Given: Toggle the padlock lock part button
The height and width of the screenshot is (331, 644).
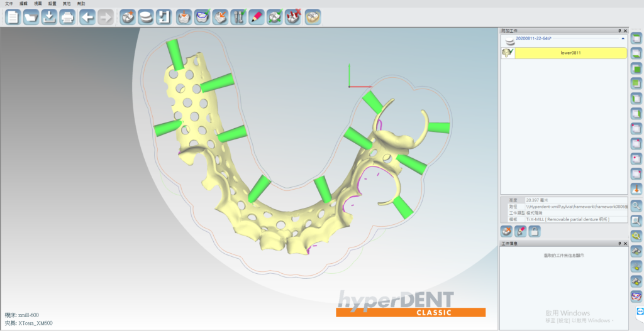Looking at the screenshot, I should click(535, 231).
